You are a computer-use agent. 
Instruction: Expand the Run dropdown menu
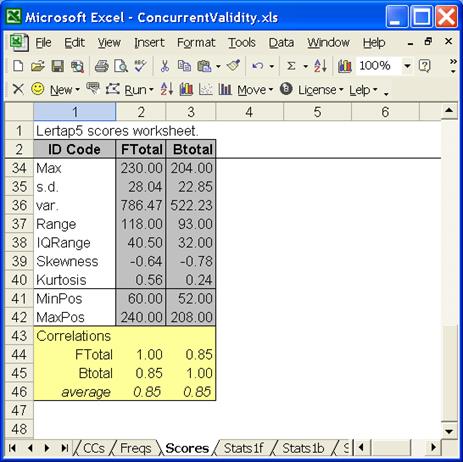coord(139,90)
